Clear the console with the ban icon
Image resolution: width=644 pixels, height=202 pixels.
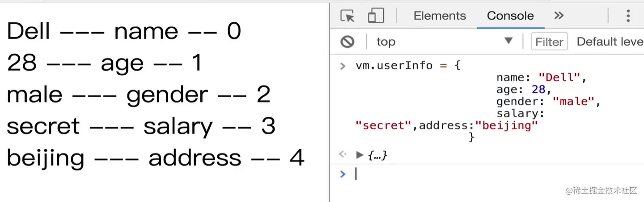pyautogui.click(x=347, y=42)
